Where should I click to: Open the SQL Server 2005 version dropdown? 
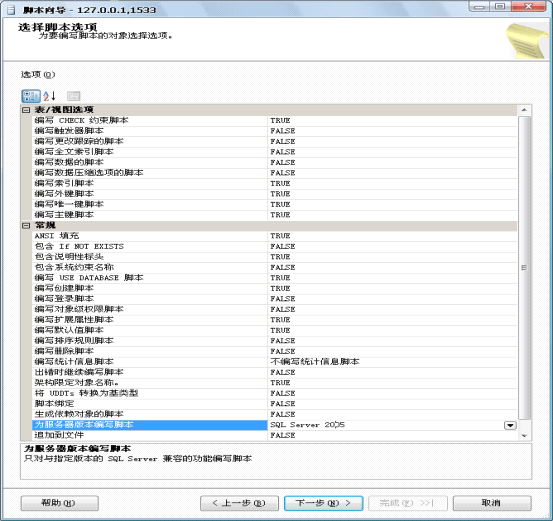click(x=510, y=425)
